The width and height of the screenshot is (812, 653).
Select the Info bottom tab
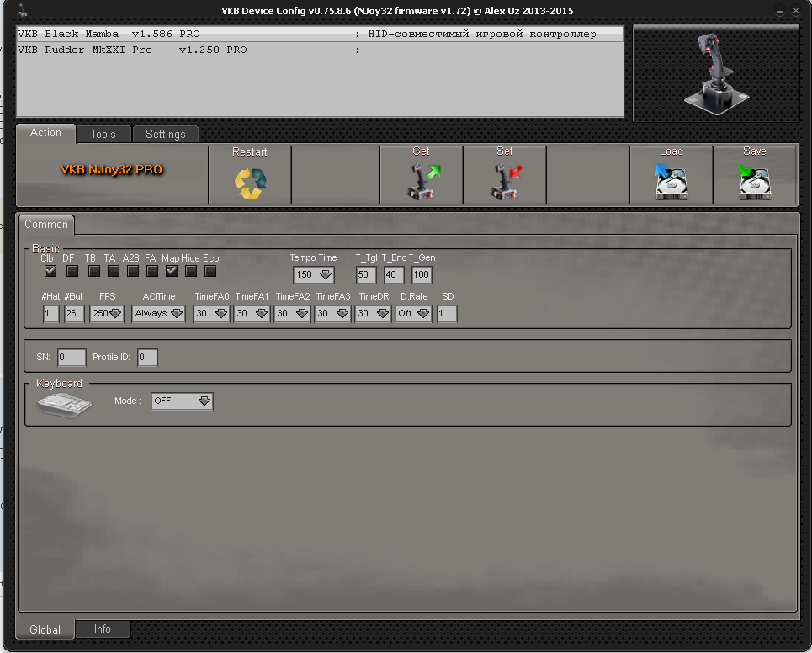coord(103,629)
